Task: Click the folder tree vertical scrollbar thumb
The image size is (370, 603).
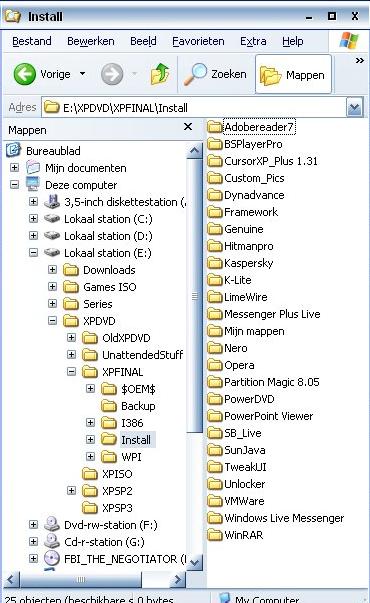Action: coord(195,296)
